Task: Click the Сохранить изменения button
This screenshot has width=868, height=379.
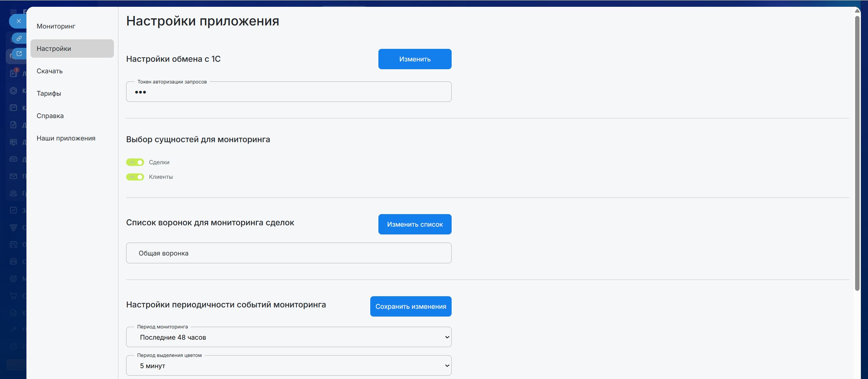Action: 411,306
